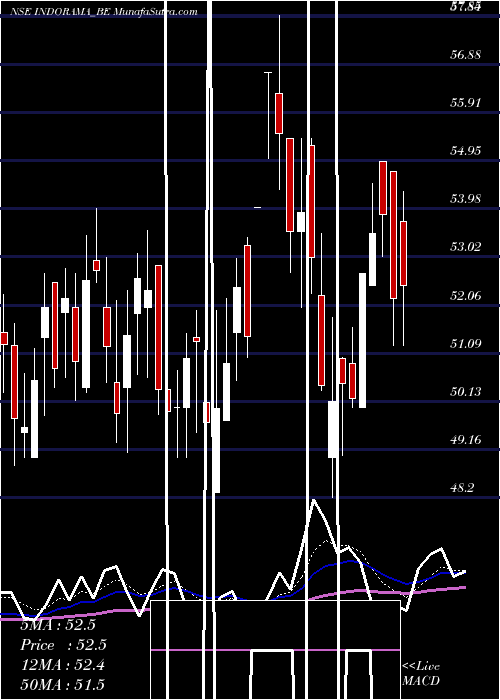This screenshot has width=500, height=700.
Task: Click the highest red candlestick near 55.91
Action: click(279, 113)
